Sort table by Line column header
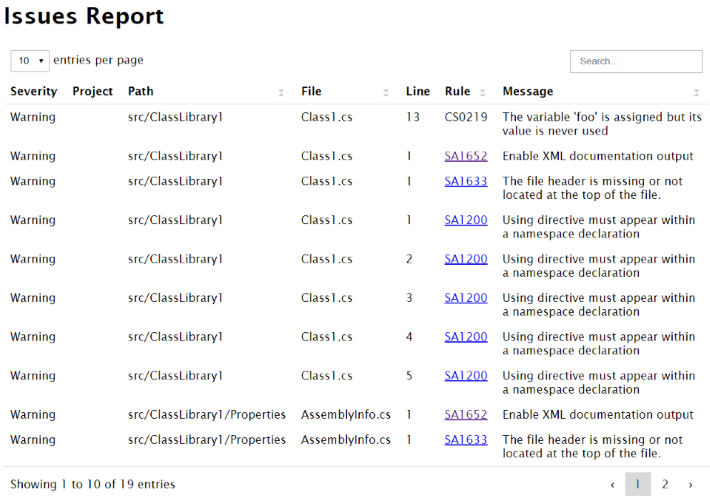This screenshot has width=710, height=504. point(418,92)
